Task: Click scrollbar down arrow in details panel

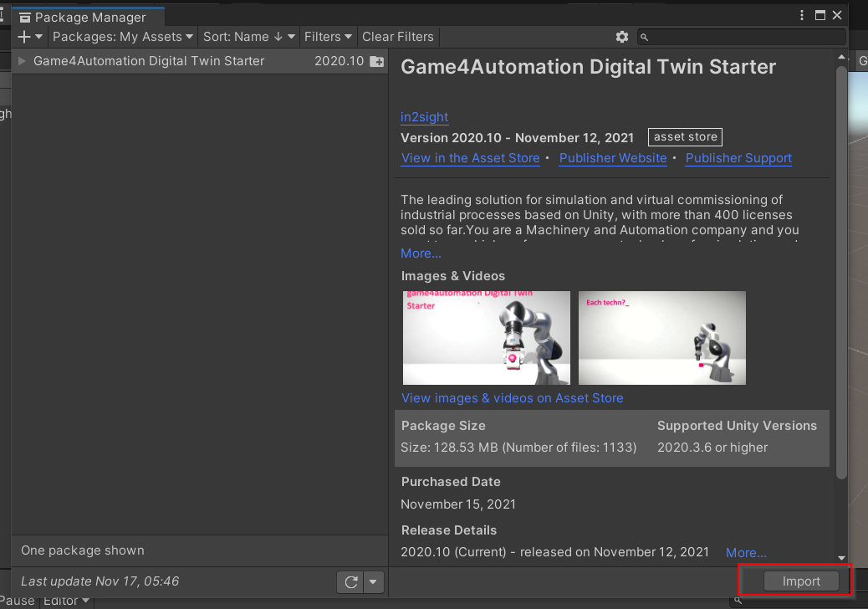Action: (841, 559)
